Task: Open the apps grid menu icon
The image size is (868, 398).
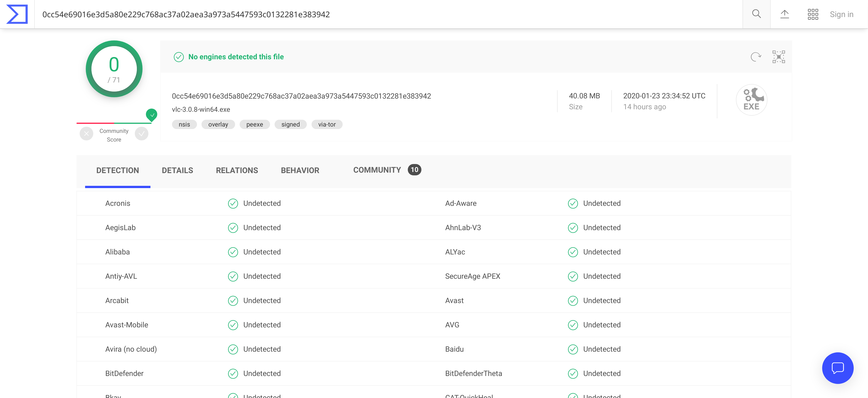Action: [x=813, y=14]
